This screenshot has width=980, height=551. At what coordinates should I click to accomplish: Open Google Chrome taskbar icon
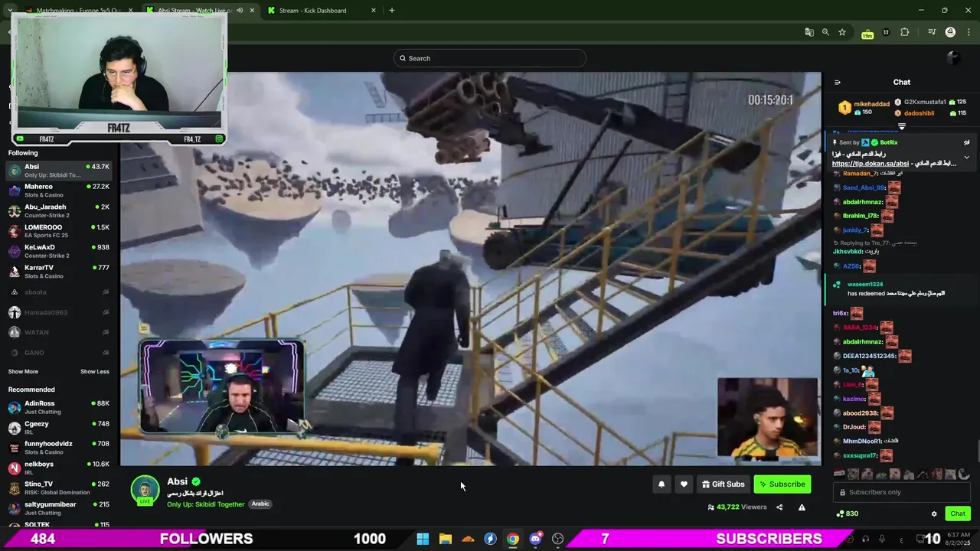(513, 539)
